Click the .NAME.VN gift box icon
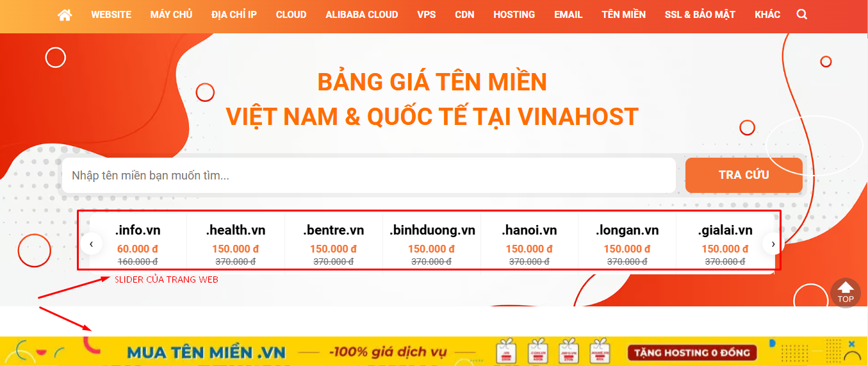Viewport: 868px width, 366px height. [600, 351]
